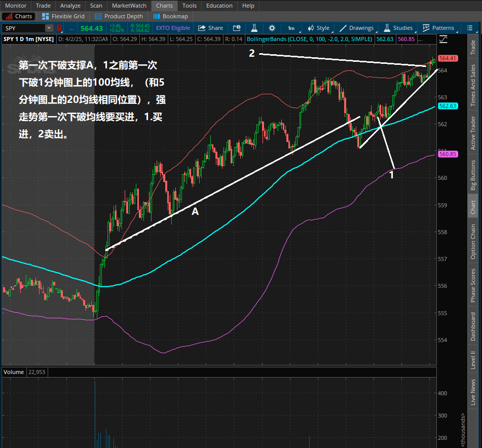The width and height of the screenshot is (482, 448).
Task: Open chart settings gear icon
Action: coord(272,28)
